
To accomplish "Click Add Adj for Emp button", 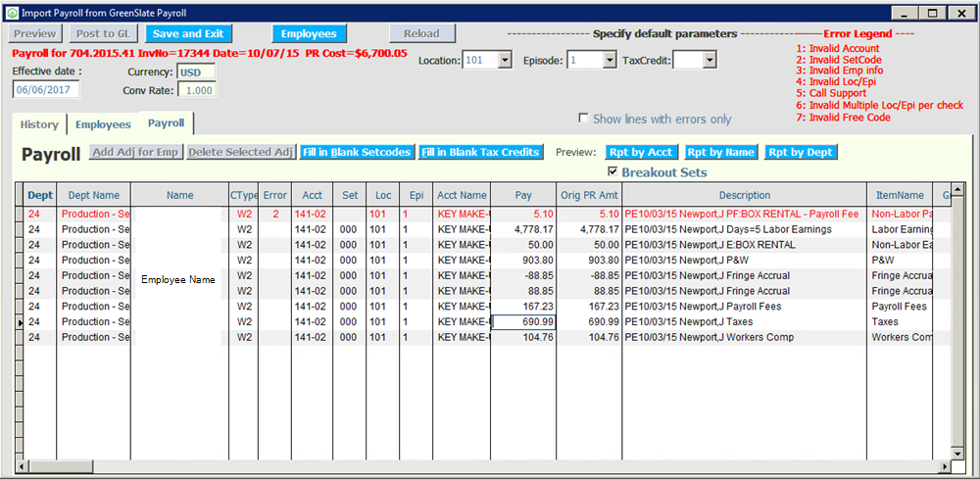I will (x=136, y=152).
